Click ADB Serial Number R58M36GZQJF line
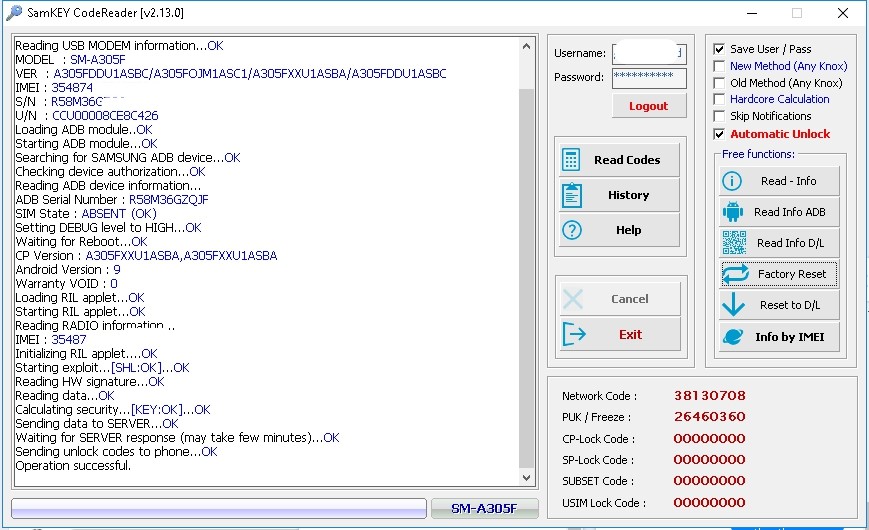The image size is (869, 530). tap(112, 200)
